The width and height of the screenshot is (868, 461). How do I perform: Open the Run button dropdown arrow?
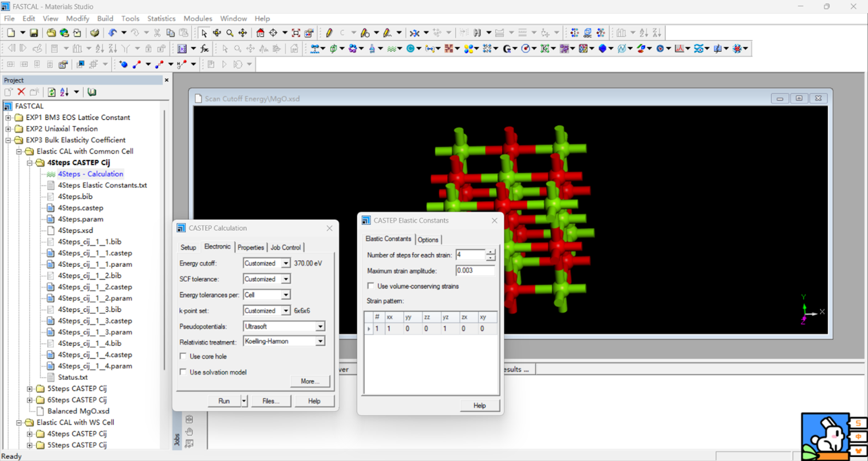coord(244,401)
